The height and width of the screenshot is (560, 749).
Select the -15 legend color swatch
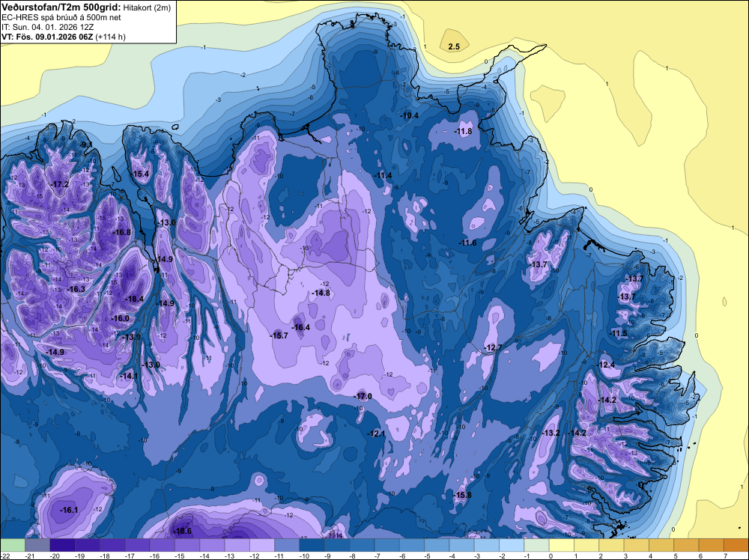coord(187,545)
